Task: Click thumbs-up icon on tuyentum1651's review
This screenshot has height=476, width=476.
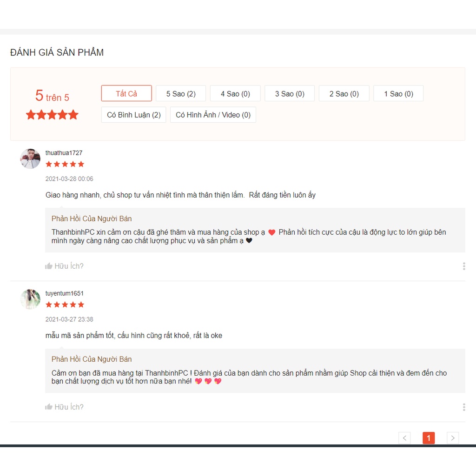Action: [x=48, y=407]
